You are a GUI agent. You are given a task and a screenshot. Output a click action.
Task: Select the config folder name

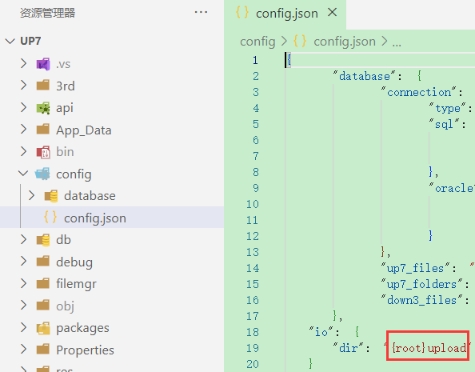74,174
